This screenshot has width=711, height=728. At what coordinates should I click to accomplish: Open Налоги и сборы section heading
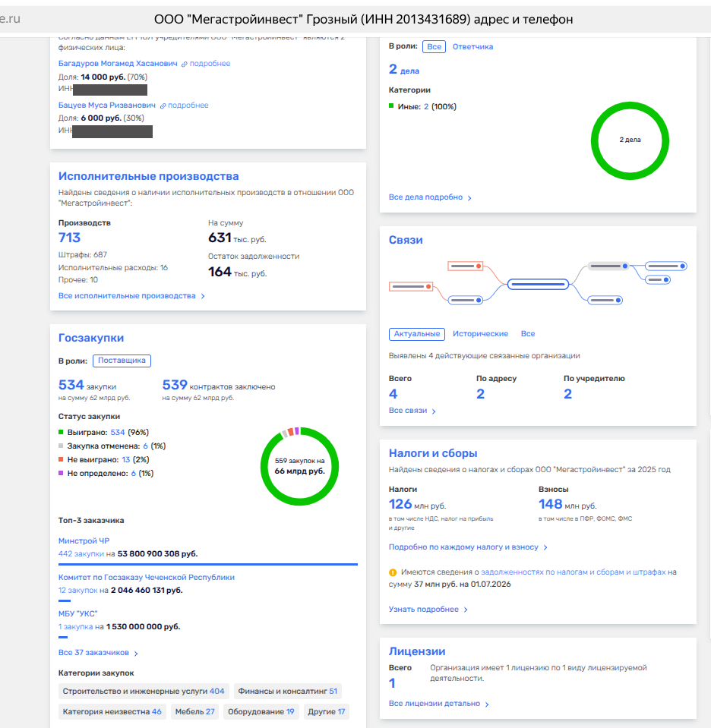click(433, 453)
